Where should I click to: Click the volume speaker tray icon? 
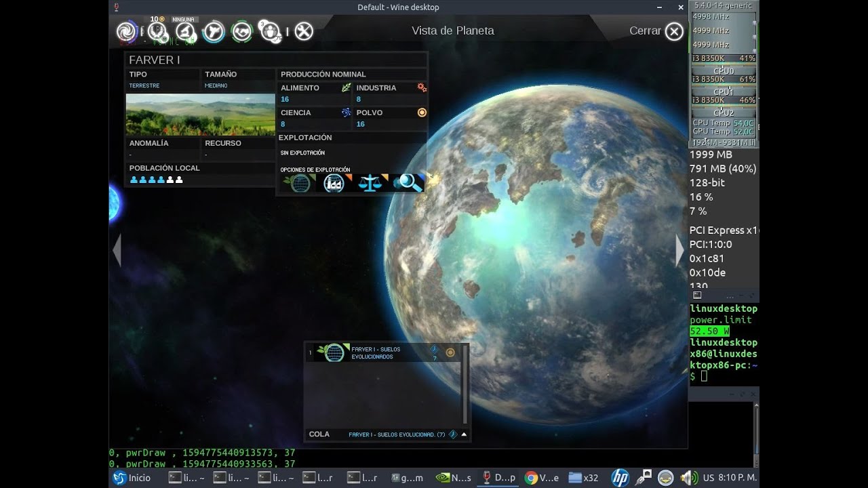click(x=688, y=478)
